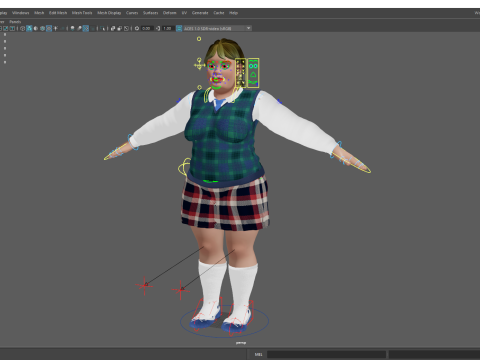Open the Cache menu
Viewport: 480px width, 360px height.
219,13
